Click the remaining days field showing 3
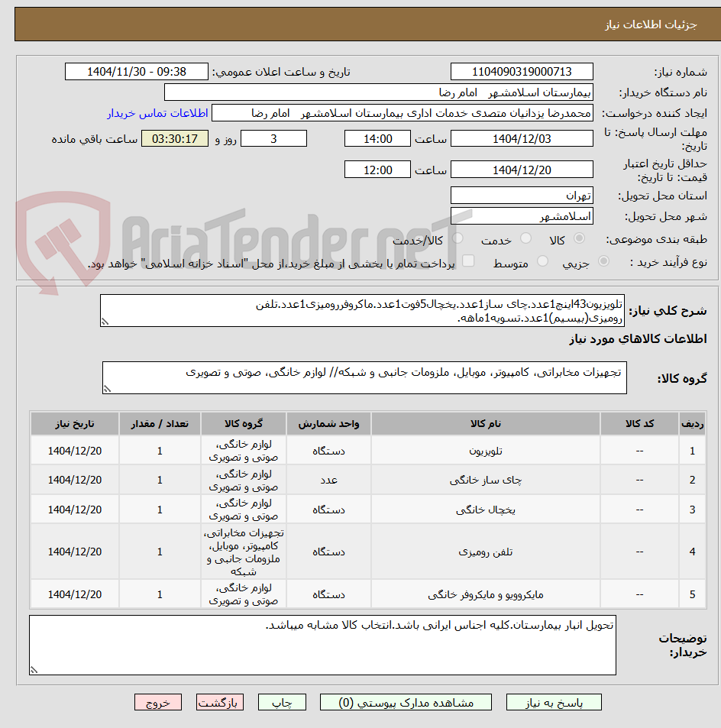Viewport: 721px width, 728px height. tap(273, 139)
